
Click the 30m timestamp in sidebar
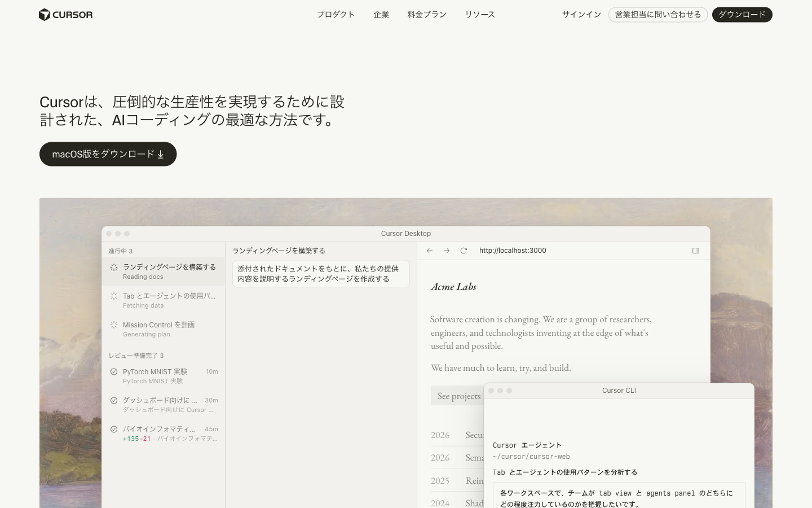pyautogui.click(x=211, y=400)
